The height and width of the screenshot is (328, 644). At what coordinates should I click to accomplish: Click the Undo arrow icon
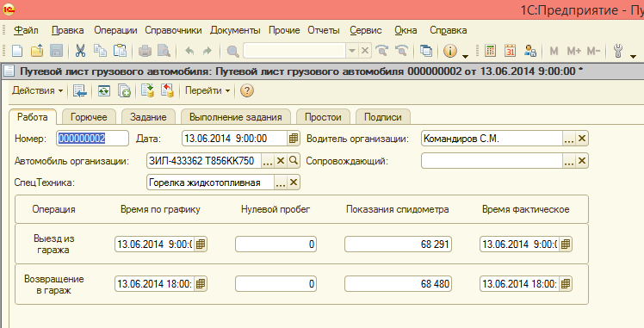189,51
